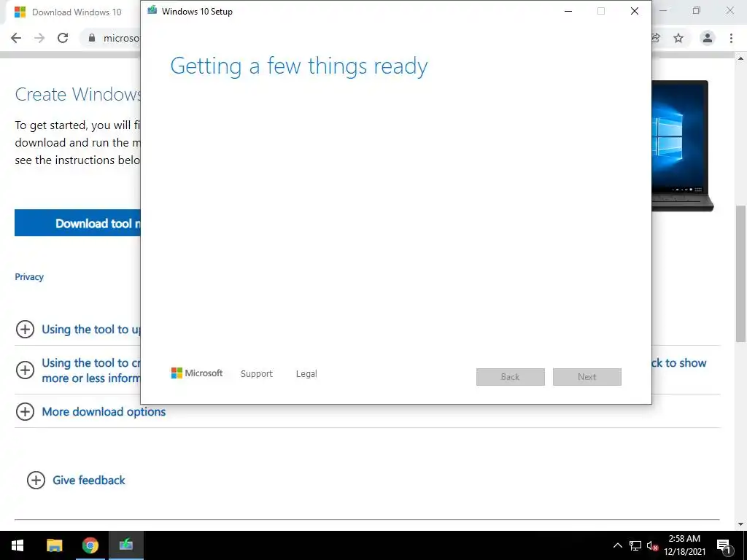This screenshot has width=747, height=560.
Task: Click the site lock icon in Chrome
Action: click(92, 38)
